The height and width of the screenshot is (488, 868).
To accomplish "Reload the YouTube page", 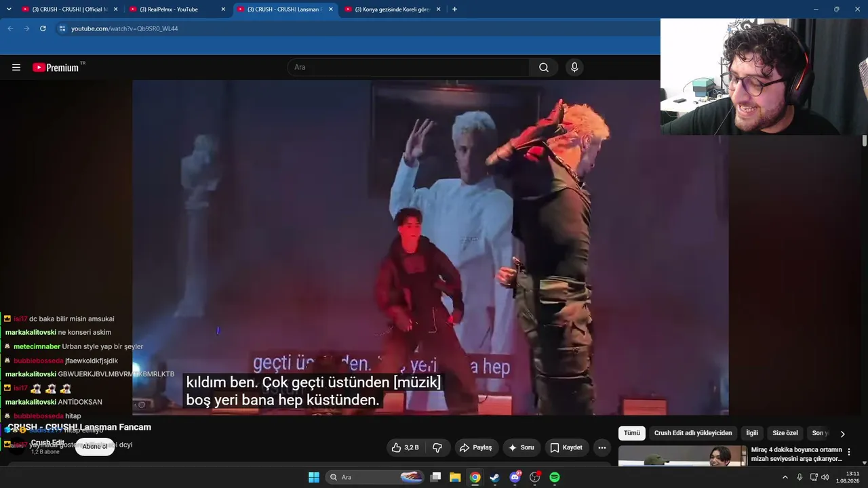I will [x=43, y=28].
